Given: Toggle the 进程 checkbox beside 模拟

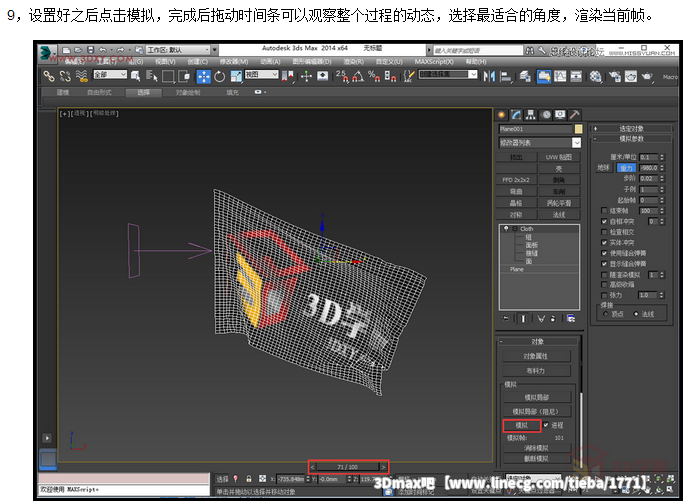Looking at the screenshot, I should click(546, 425).
